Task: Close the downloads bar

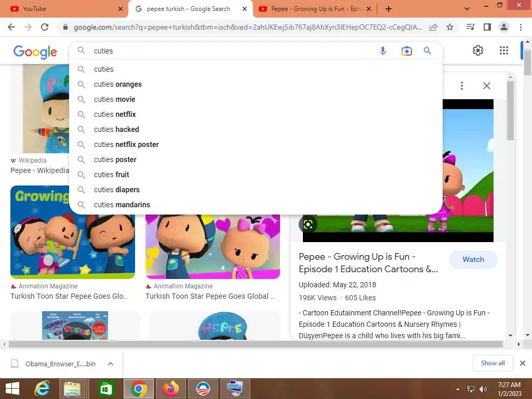Action: [x=523, y=363]
